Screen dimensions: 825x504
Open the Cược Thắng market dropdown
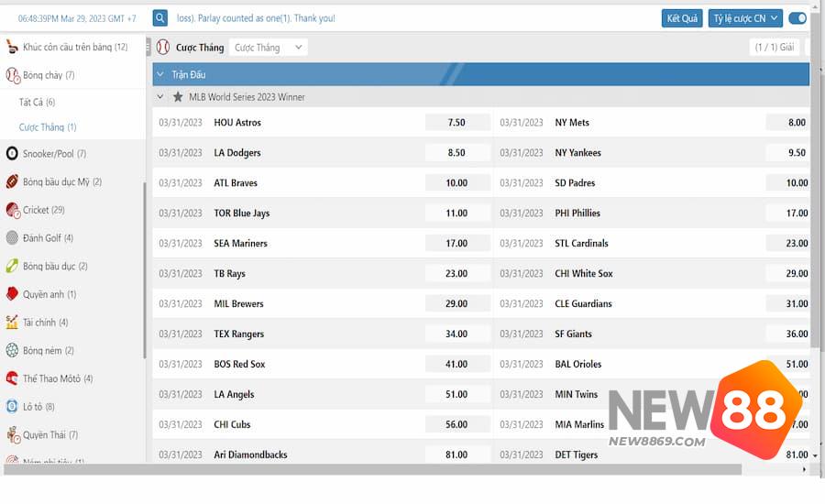pyautogui.click(x=269, y=48)
